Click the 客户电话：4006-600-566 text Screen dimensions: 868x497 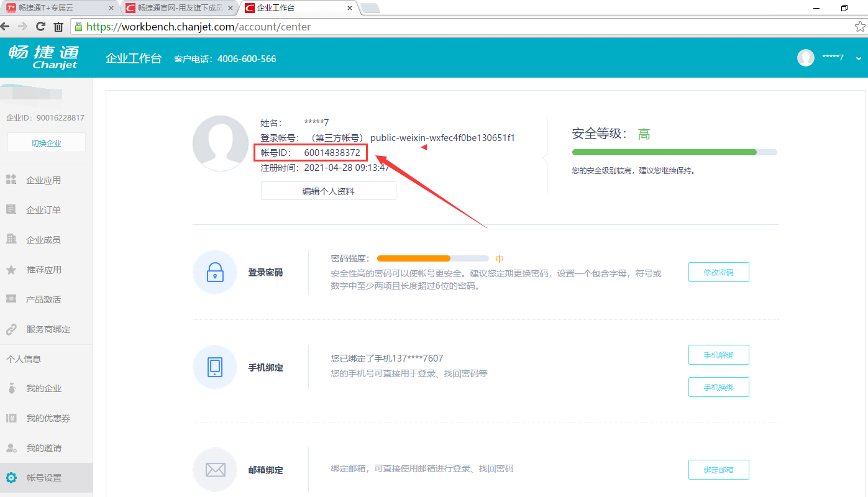click(x=225, y=59)
